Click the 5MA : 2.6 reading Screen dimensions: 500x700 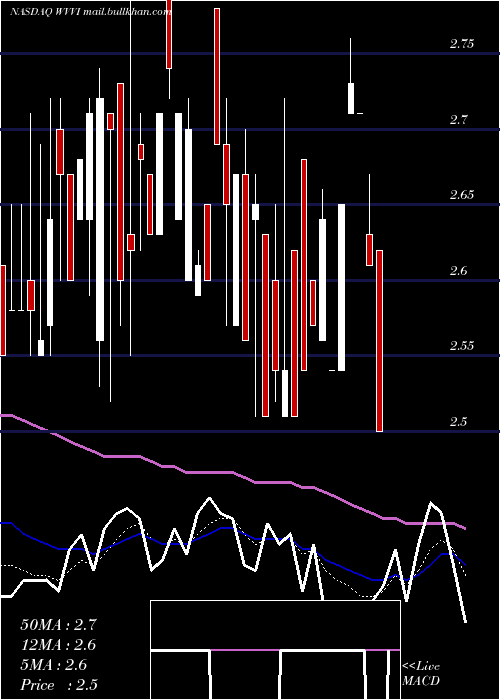coord(54,665)
